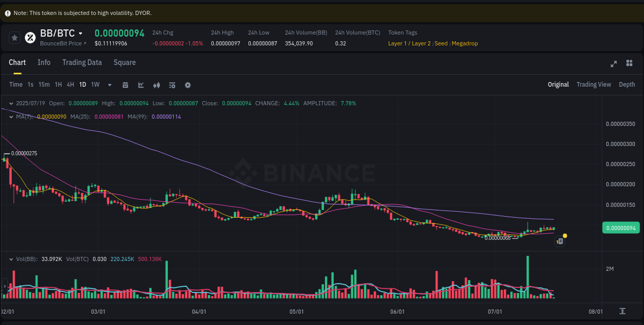
Task: Hide the MA indicator row via its chevron
Action: [x=10, y=117]
